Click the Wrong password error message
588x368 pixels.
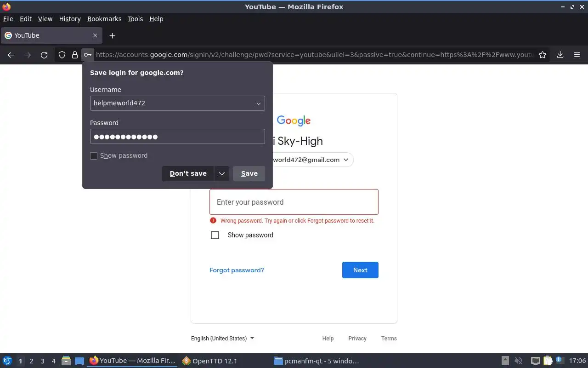point(297,221)
